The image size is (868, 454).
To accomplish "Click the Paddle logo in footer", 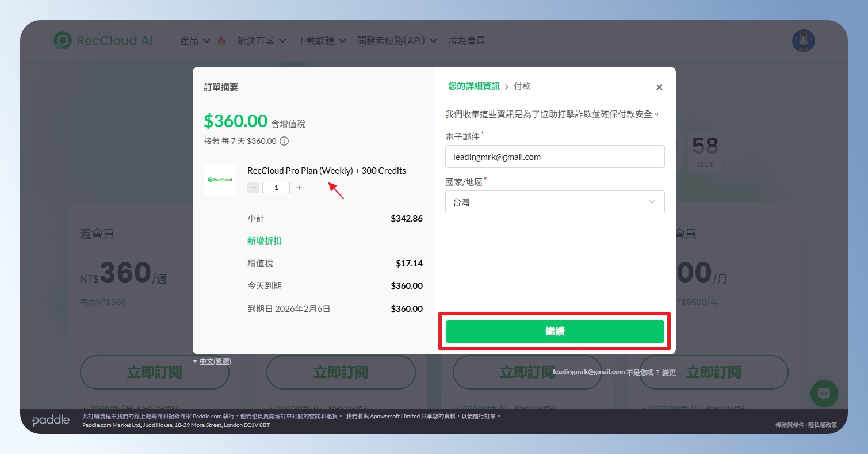I will coord(51,421).
